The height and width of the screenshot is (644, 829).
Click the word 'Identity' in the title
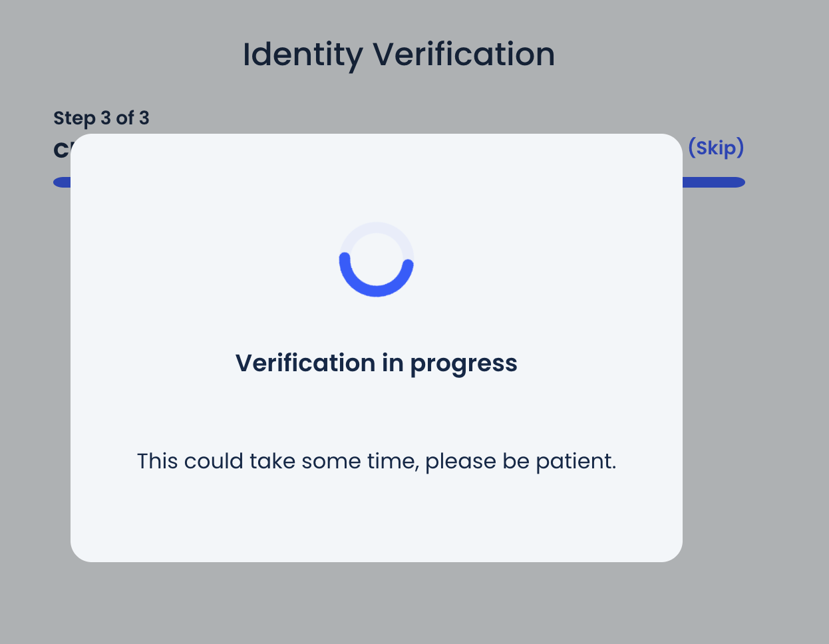point(302,55)
